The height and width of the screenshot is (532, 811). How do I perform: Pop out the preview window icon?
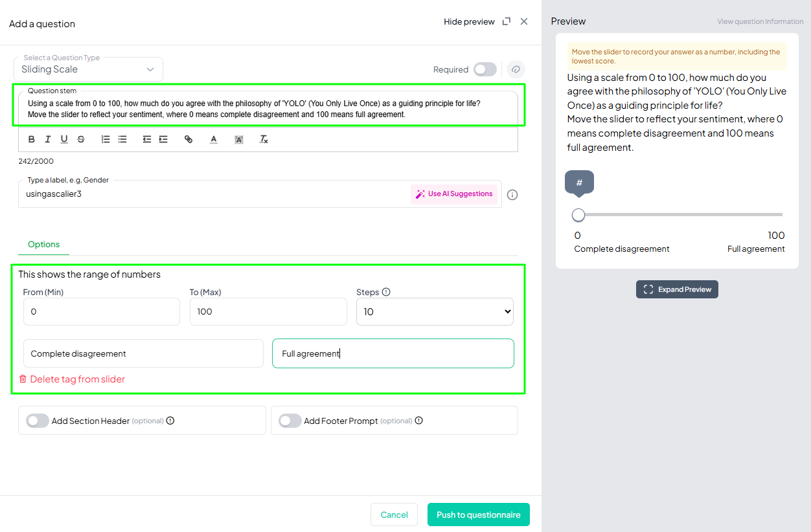click(507, 21)
